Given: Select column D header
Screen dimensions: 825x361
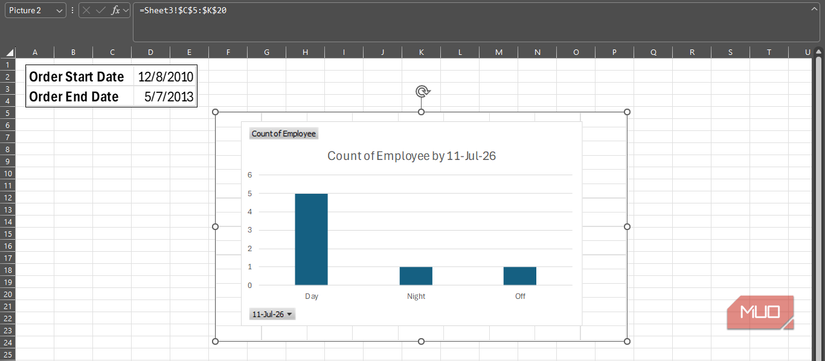Looking at the screenshot, I should 150,52.
